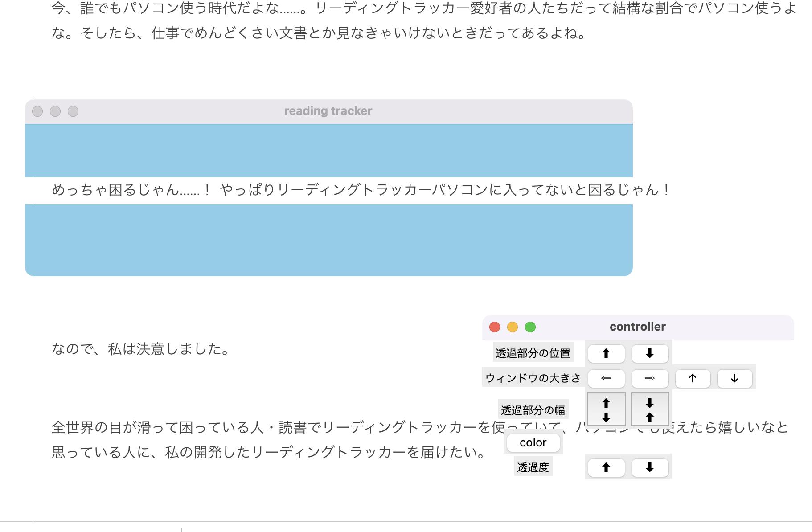
Task: Click the up arrow beside 透過度
Action: click(606, 467)
